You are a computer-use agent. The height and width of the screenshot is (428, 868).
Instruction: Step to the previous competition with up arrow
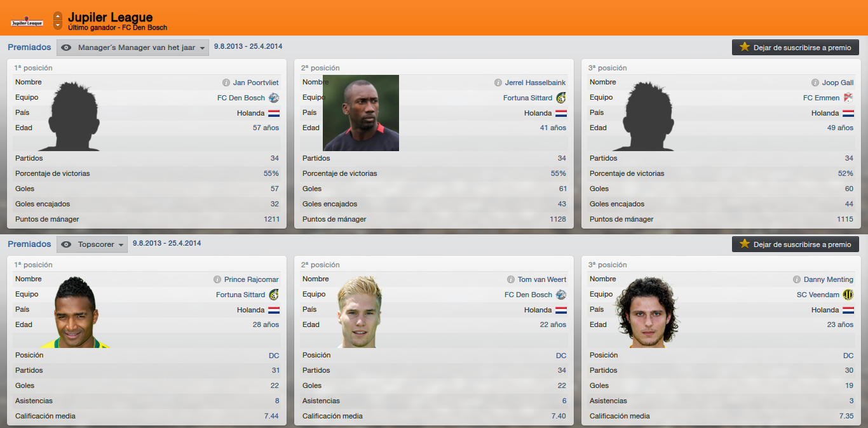pos(58,16)
